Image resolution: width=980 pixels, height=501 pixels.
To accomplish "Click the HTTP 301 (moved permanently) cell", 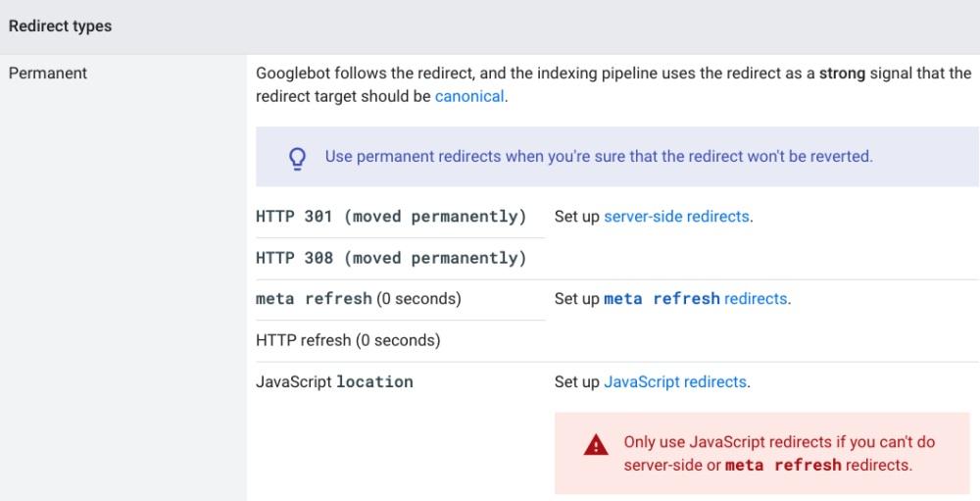I will click(x=390, y=217).
